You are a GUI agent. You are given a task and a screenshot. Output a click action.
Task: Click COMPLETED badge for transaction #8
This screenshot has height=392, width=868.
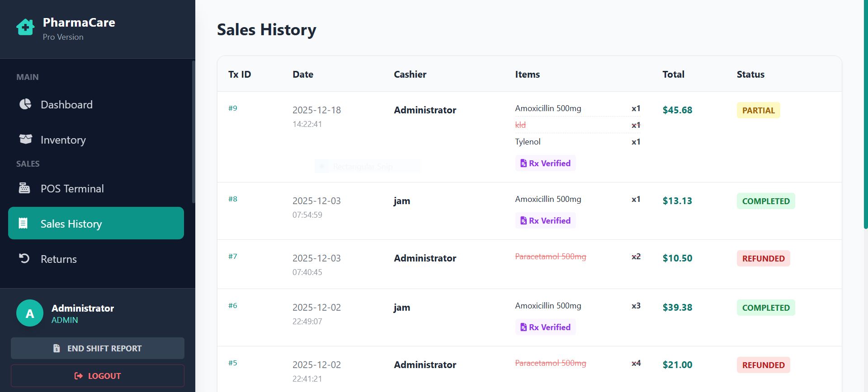766,201
